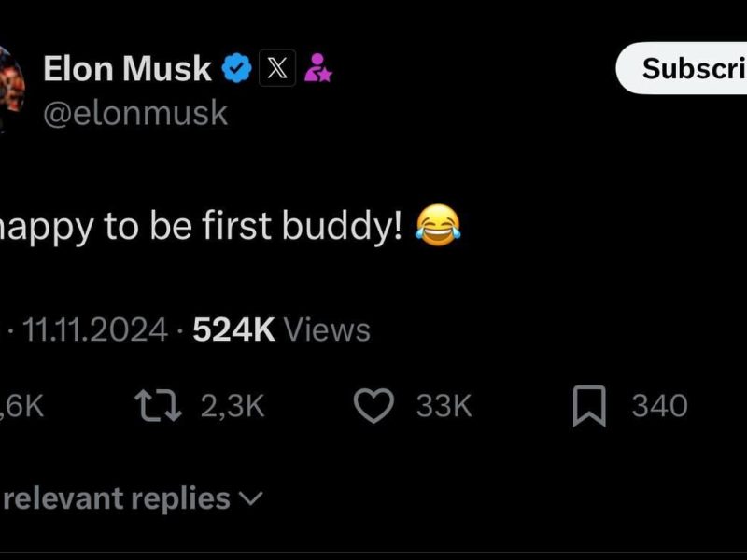Open Elon Musk's profile picture

click(11, 91)
